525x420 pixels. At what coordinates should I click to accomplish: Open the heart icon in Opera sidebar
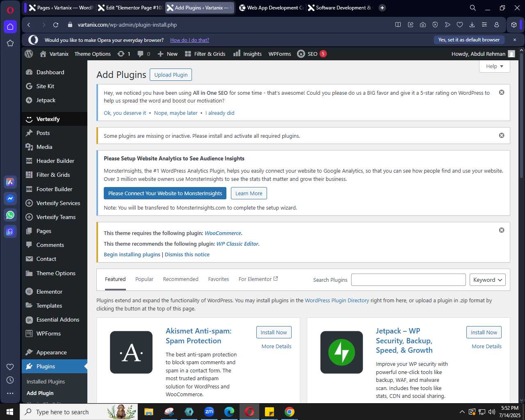10,367
